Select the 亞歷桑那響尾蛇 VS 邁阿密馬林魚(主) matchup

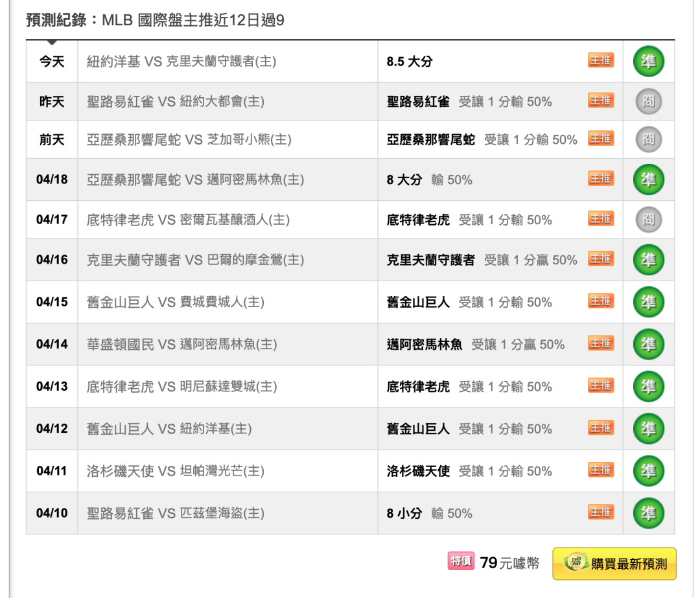coord(195,179)
